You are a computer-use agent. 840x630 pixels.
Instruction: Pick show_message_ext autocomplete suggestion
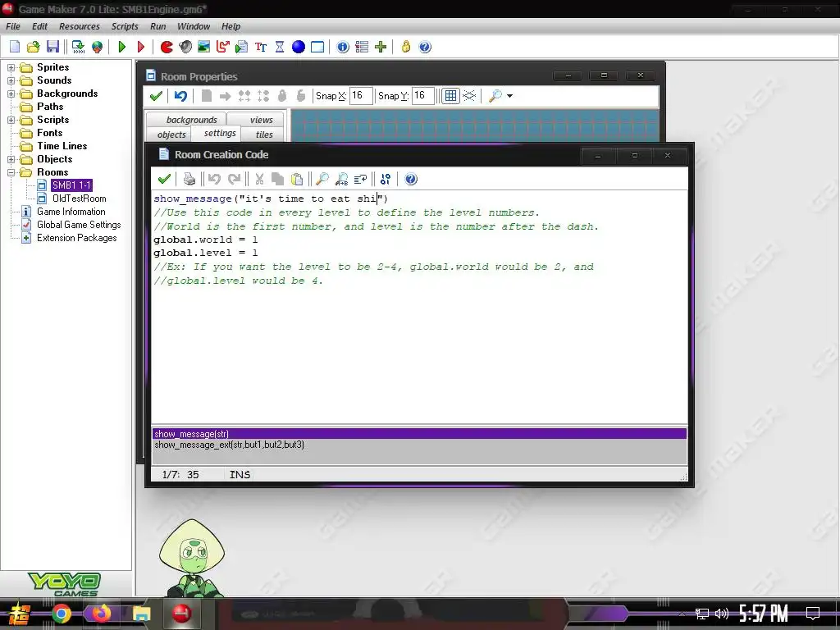tap(419, 445)
